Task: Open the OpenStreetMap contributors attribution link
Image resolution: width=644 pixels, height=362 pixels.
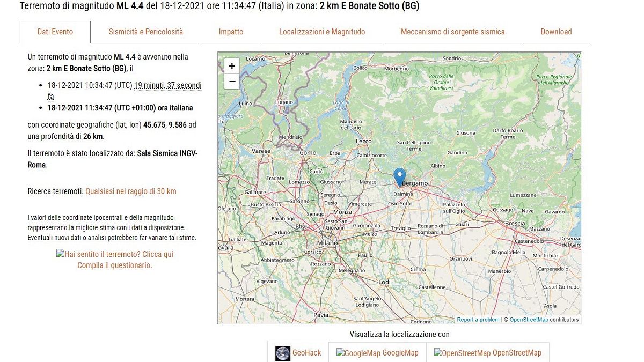Action: [529, 320]
